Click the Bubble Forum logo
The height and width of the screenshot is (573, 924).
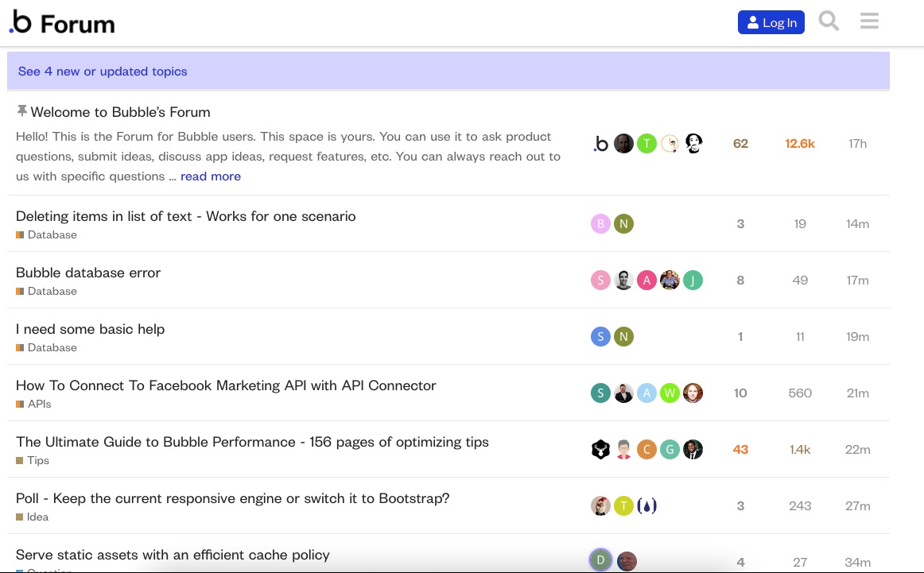coord(62,23)
